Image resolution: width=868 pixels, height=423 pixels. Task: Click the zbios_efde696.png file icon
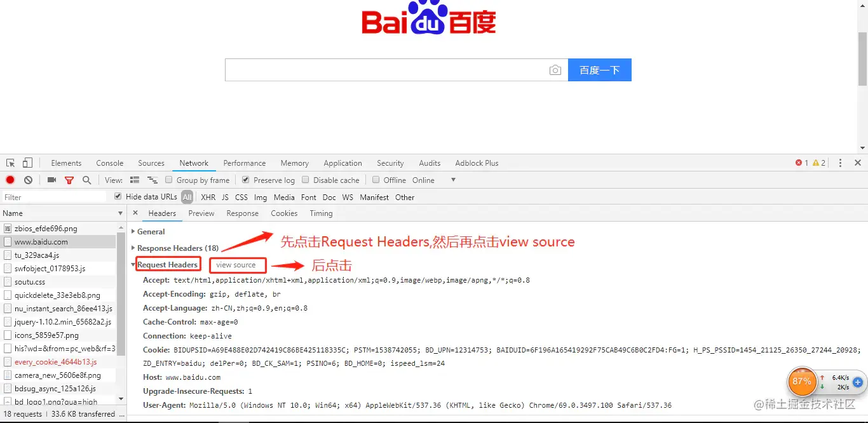8,229
